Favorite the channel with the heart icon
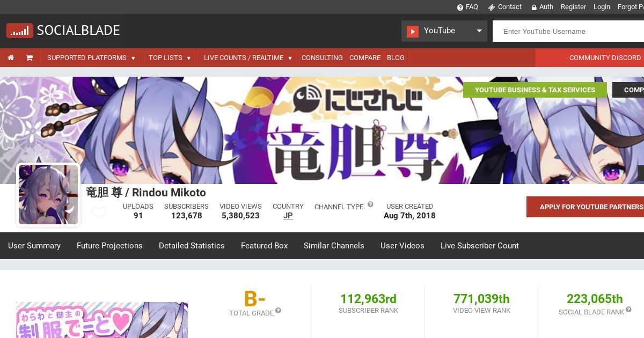 coord(99,214)
